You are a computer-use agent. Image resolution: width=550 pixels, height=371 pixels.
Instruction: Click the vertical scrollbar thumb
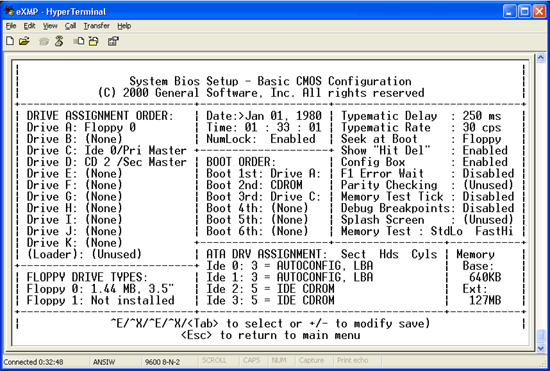click(541, 336)
